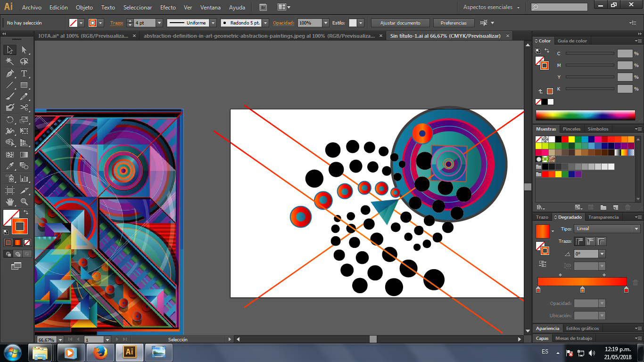Open Mesas de trabajo panel tab
This screenshot has height=362, width=644.
tap(573, 338)
